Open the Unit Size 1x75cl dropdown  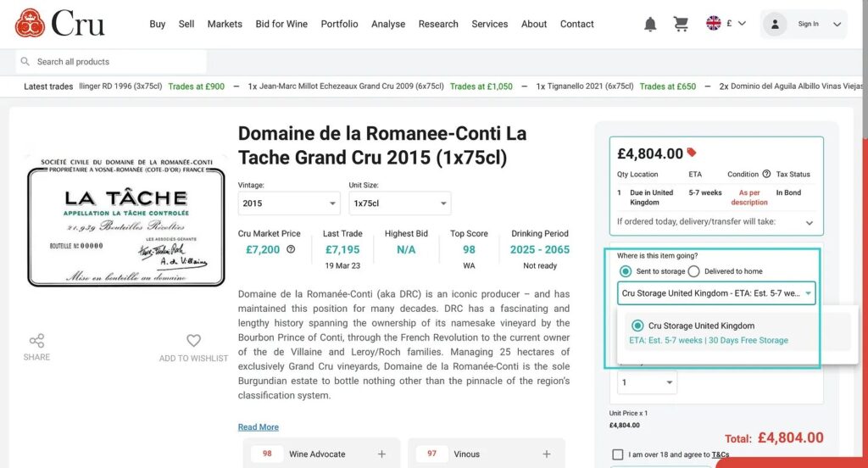pos(399,203)
